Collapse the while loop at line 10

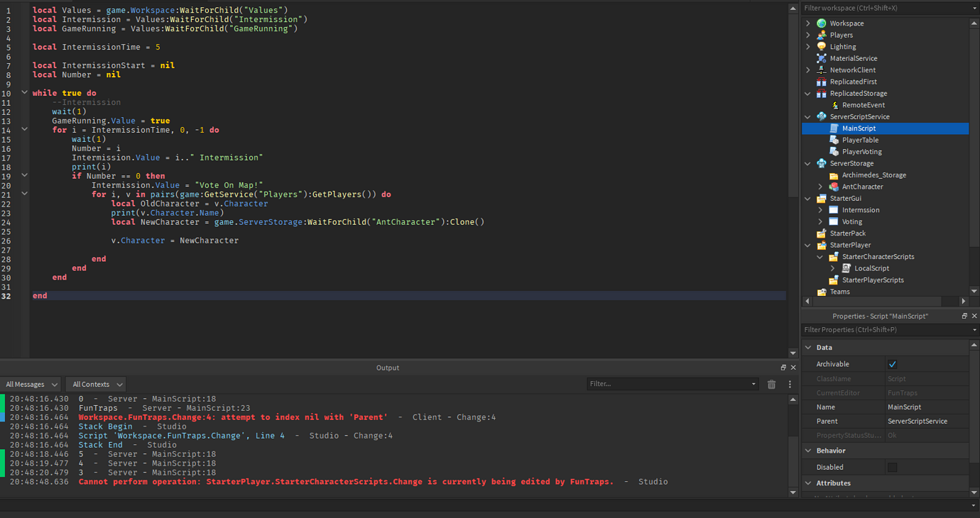pyautogui.click(x=25, y=92)
